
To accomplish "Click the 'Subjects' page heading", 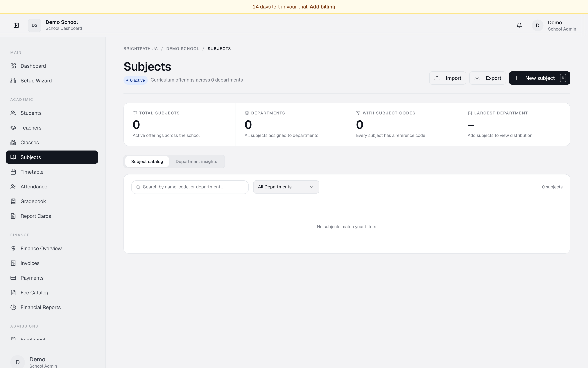I will pos(147,67).
